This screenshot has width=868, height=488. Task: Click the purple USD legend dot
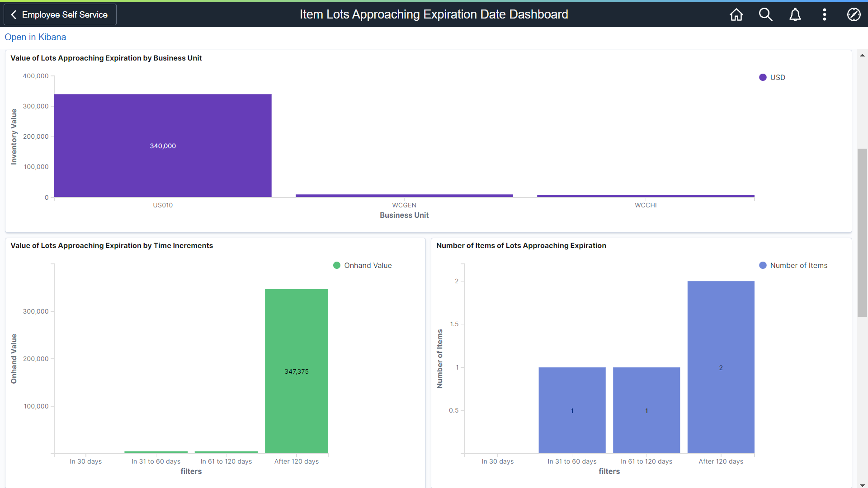pos(763,77)
